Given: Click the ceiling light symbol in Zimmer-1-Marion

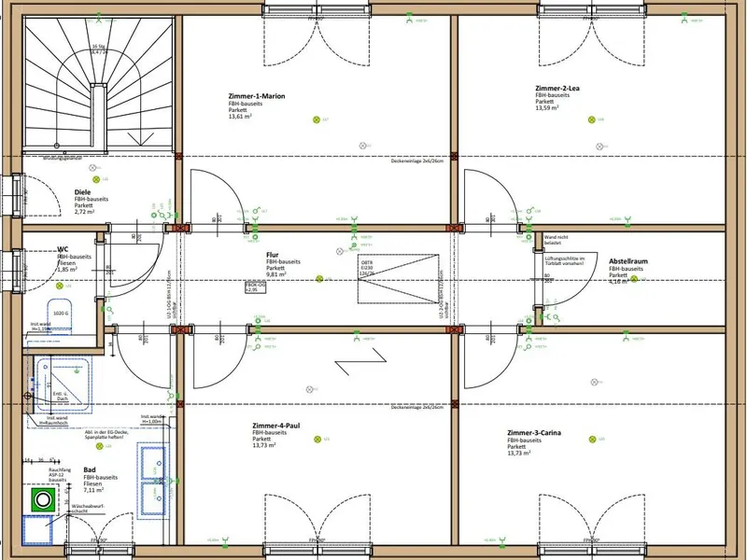Looking at the screenshot, I should click(315, 119).
